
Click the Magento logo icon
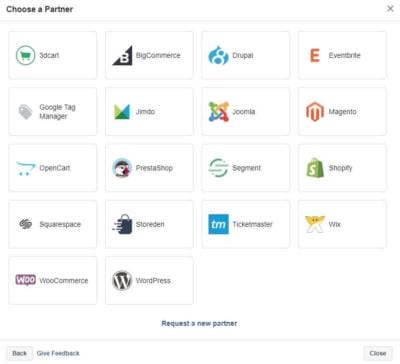click(315, 112)
